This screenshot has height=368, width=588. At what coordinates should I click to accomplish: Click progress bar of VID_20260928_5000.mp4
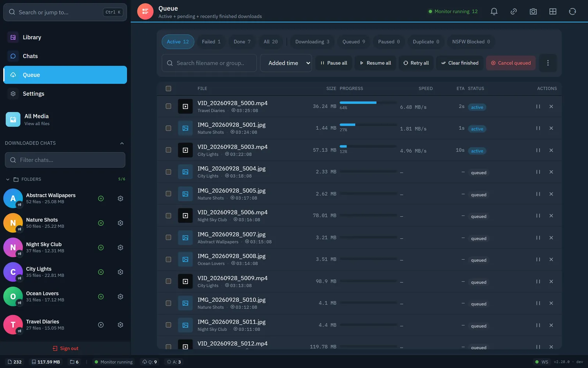point(368,103)
